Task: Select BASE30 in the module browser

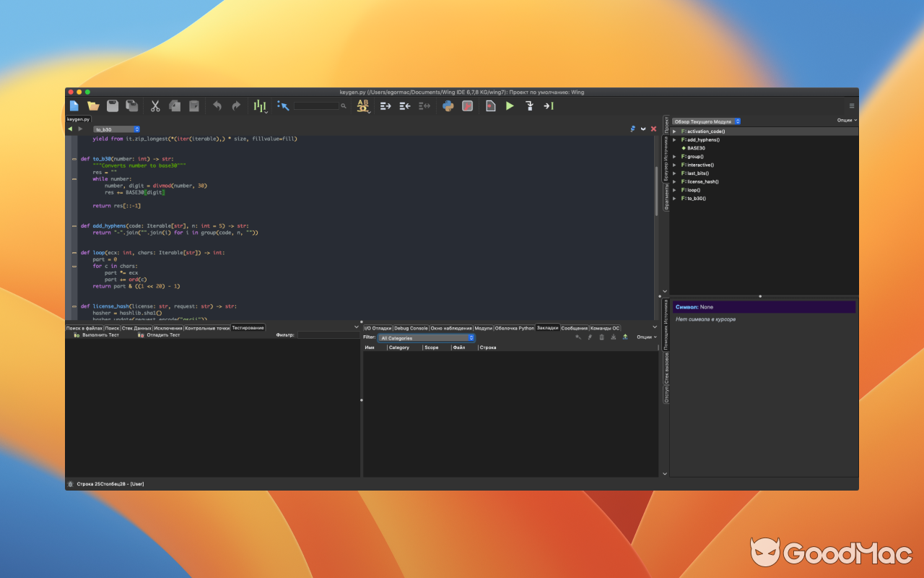Action: [697, 148]
